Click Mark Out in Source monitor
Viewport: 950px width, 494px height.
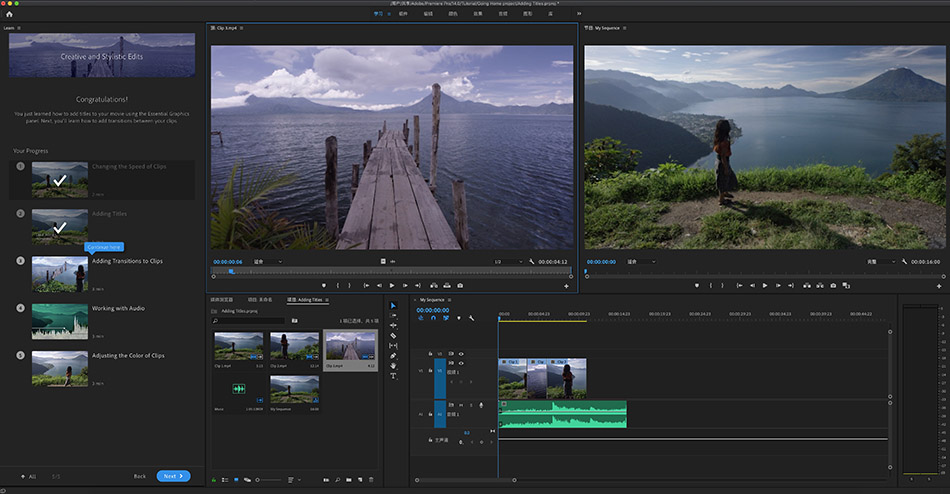point(350,285)
